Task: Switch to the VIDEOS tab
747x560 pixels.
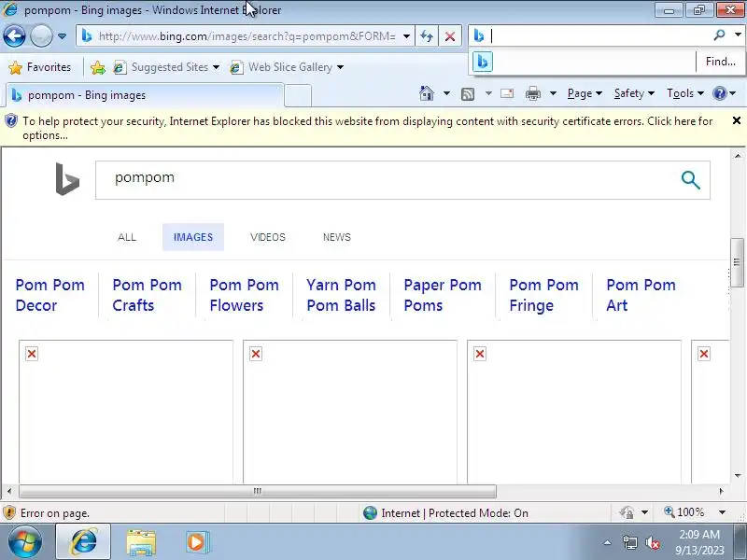Action: pos(268,237)
